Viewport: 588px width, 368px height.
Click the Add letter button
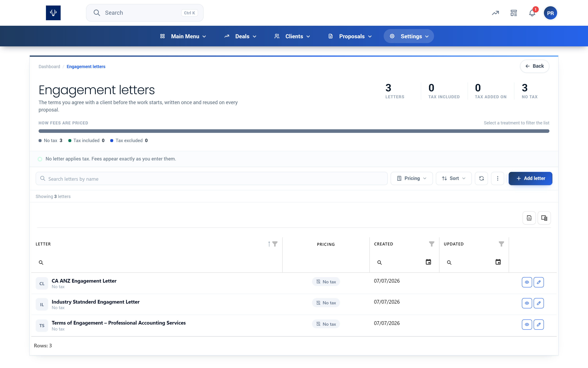530,178
